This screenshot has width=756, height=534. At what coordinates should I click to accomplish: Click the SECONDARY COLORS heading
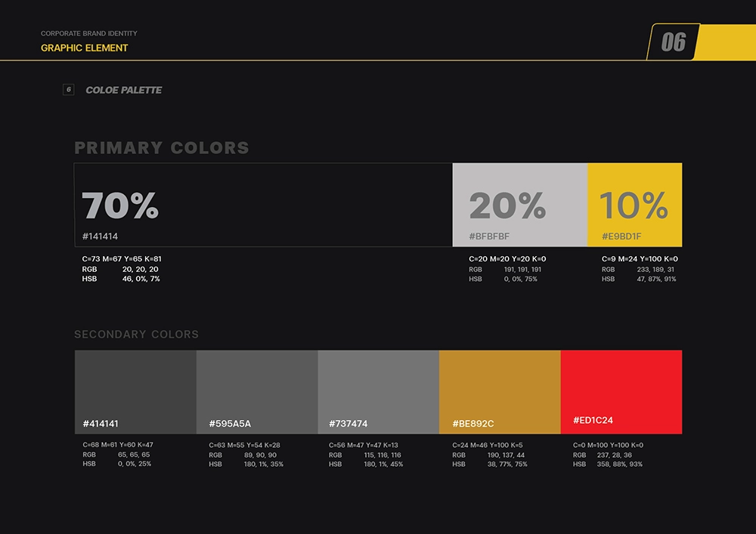pos(137,335)
